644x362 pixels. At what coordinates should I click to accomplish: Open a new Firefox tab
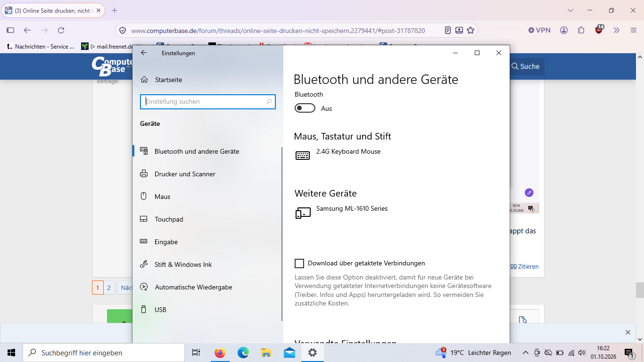[115, 10]
